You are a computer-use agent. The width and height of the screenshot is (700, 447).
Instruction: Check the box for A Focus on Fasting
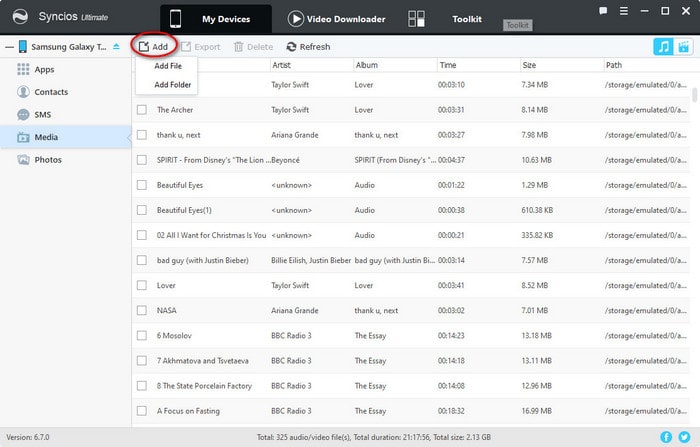(142, 410)
